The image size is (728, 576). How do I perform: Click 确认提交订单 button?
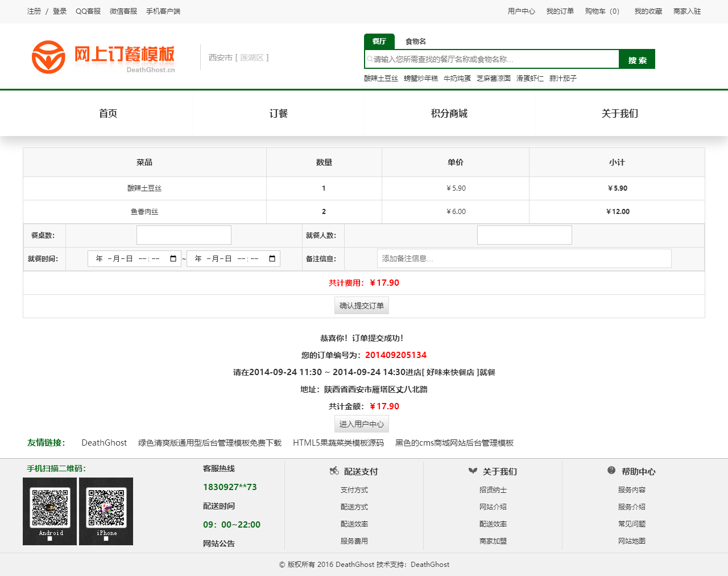[x=362, y=306]
